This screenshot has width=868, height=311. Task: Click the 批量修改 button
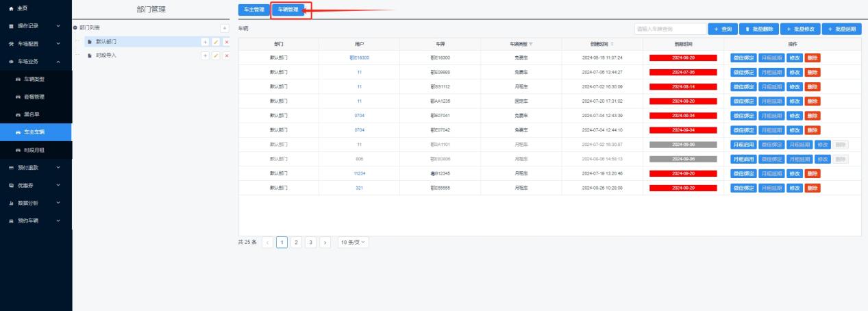click(x=800, y=29)
